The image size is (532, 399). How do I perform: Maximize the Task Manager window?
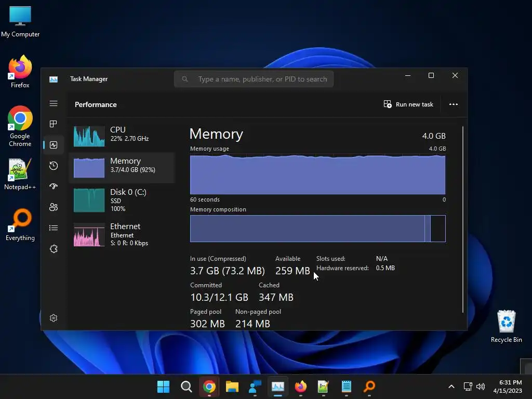point(431,75)
